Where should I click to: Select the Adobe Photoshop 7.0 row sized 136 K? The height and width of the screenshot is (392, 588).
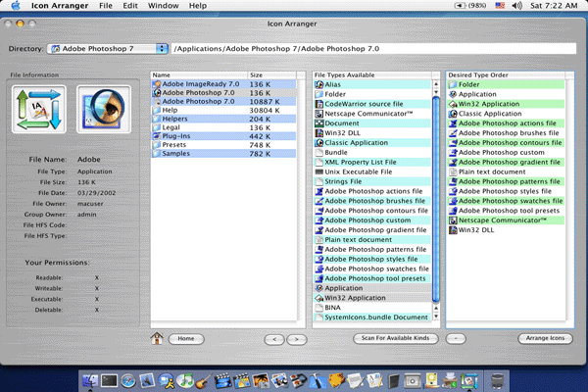[223, 93]
